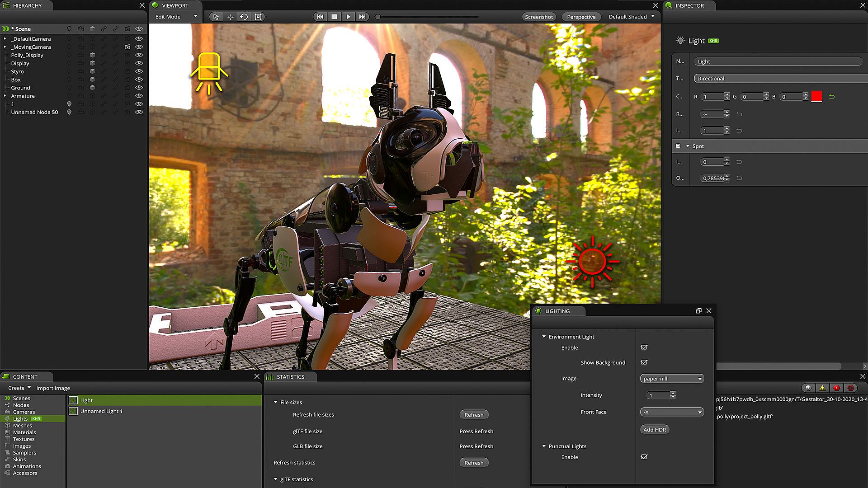The image size is (868, 488).
Task: Stop the animation playback
Action: [x=334, y=17]
